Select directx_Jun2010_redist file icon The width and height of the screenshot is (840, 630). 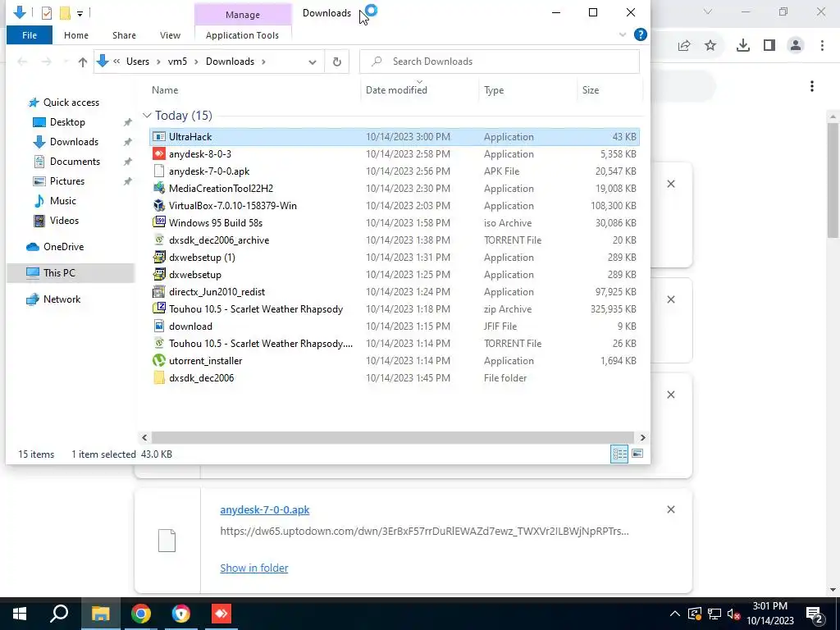(158, 292)
